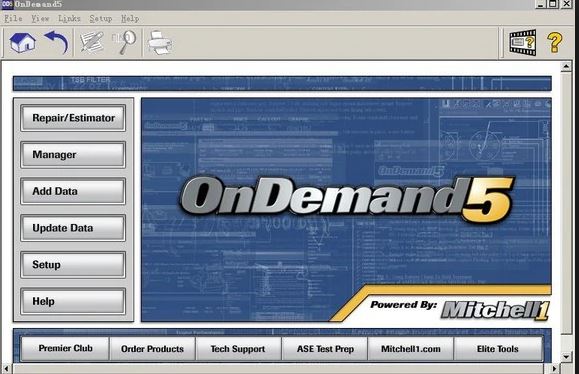This screenshot has height=374, width=579.
Task: Open ASE Test Prep
Action: pyautogui.click(x=325, y=348)
